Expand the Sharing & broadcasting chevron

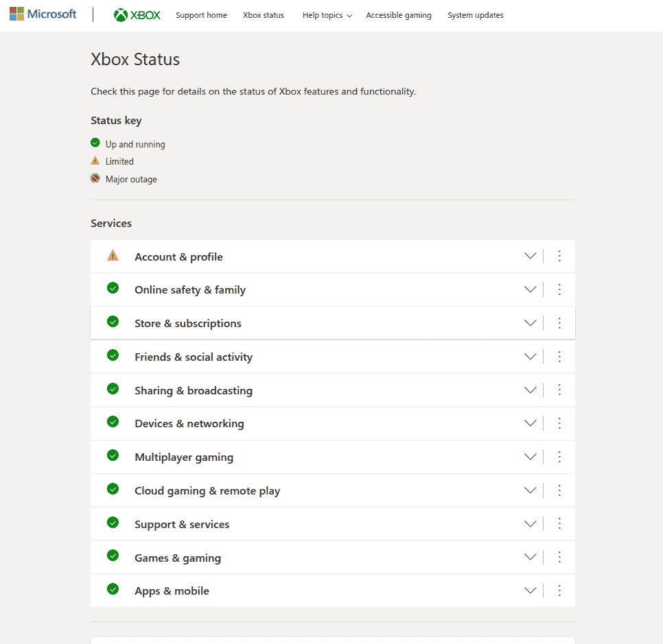point(530,390)
